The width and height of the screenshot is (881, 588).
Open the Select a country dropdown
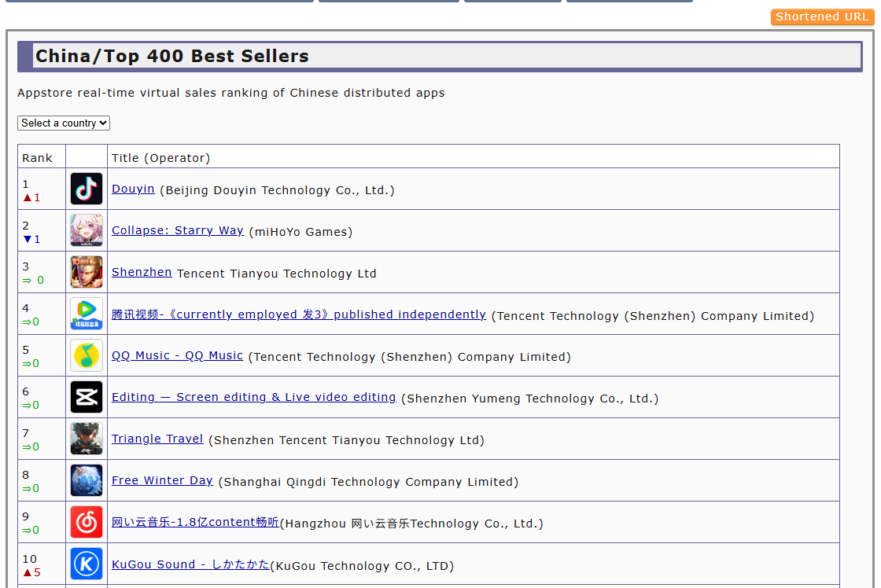tap(64, 123)
